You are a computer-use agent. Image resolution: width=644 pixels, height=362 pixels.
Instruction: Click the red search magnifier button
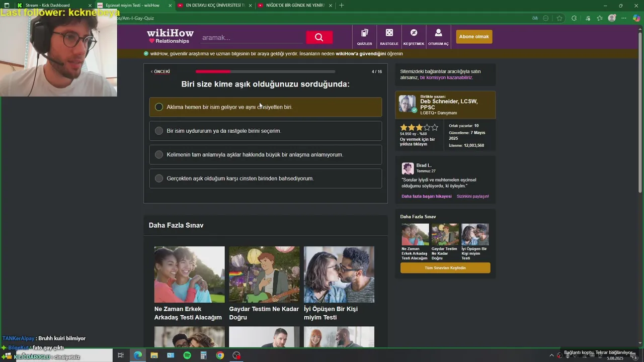(319, 37)
